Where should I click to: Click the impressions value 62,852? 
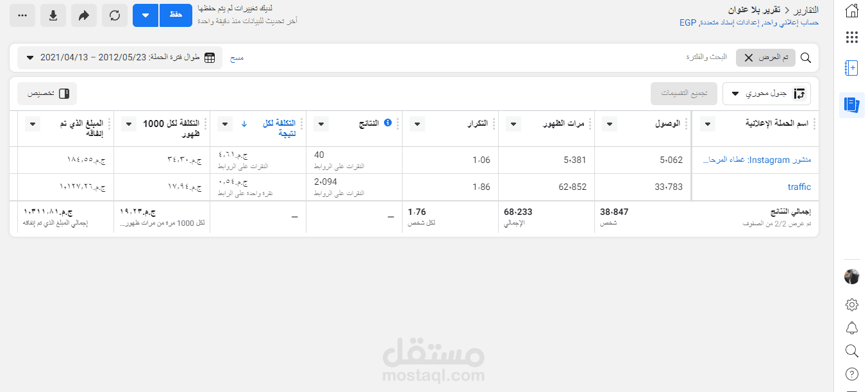point(572,187)
